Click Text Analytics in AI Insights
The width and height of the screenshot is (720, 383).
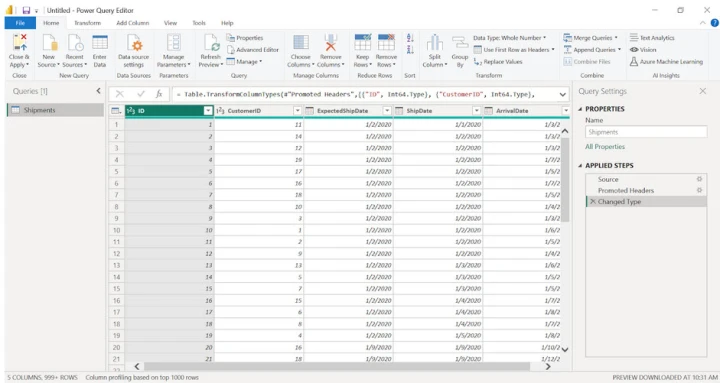(x=652, y=38)
